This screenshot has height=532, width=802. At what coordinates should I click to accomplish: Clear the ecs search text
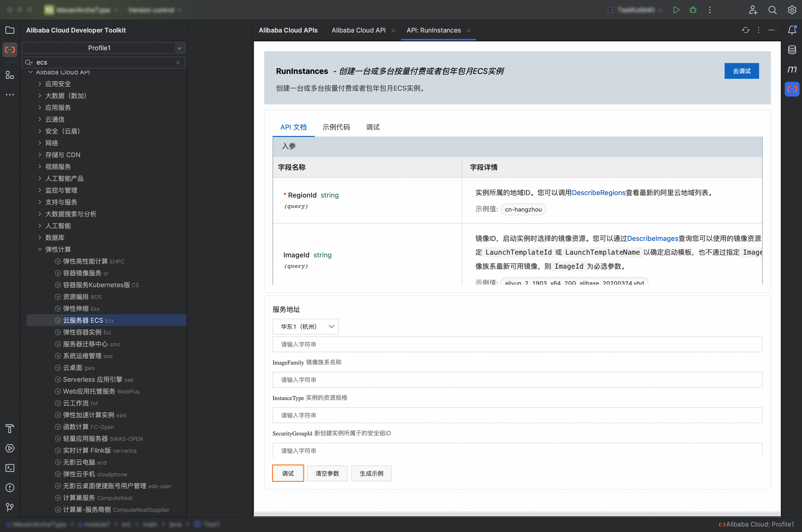(x=178, y=62)
